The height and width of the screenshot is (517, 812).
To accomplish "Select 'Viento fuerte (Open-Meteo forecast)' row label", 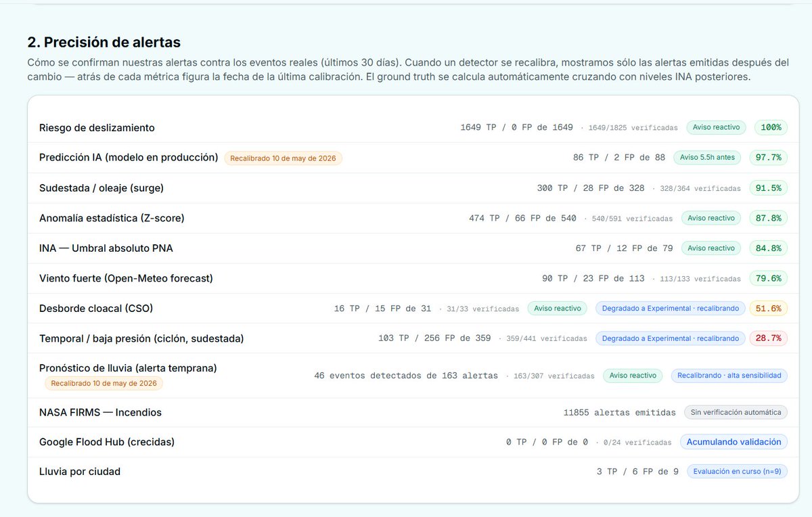I will (126, 278).
